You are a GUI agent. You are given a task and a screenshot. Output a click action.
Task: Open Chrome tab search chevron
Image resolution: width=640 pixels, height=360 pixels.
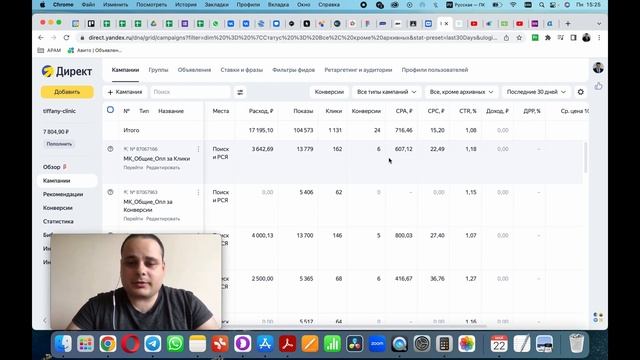coord(599,24)
